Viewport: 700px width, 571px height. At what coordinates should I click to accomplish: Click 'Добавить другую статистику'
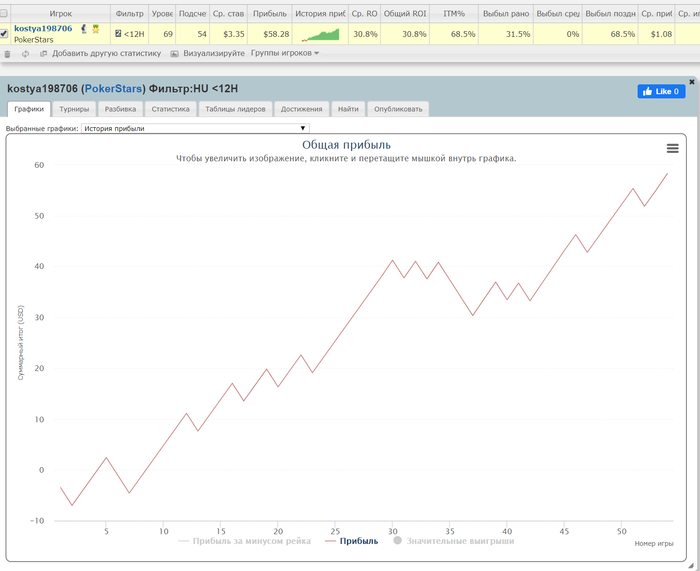[x=106, y=54]
